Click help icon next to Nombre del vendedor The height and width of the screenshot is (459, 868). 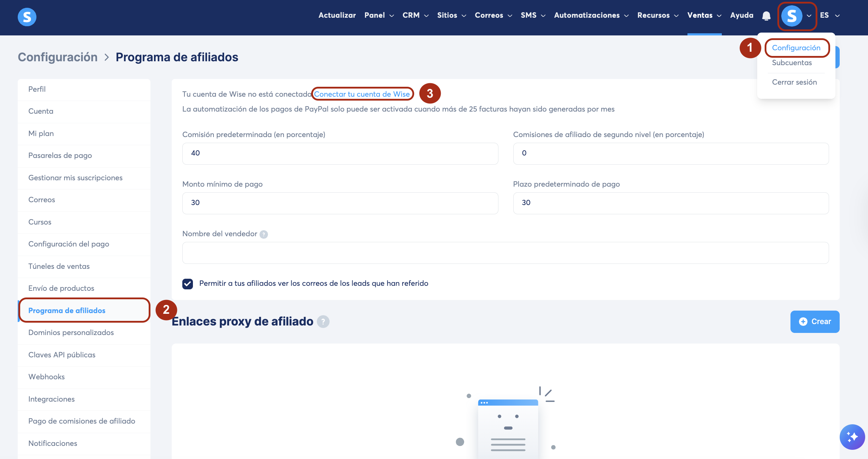[264, 234]
